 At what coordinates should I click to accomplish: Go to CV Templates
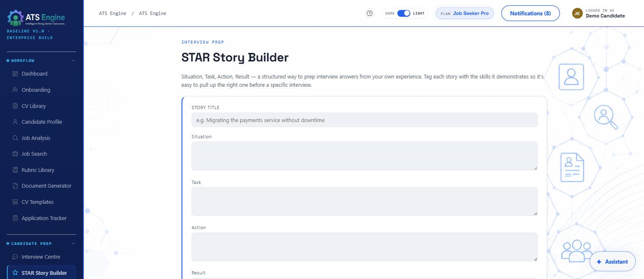41,202
